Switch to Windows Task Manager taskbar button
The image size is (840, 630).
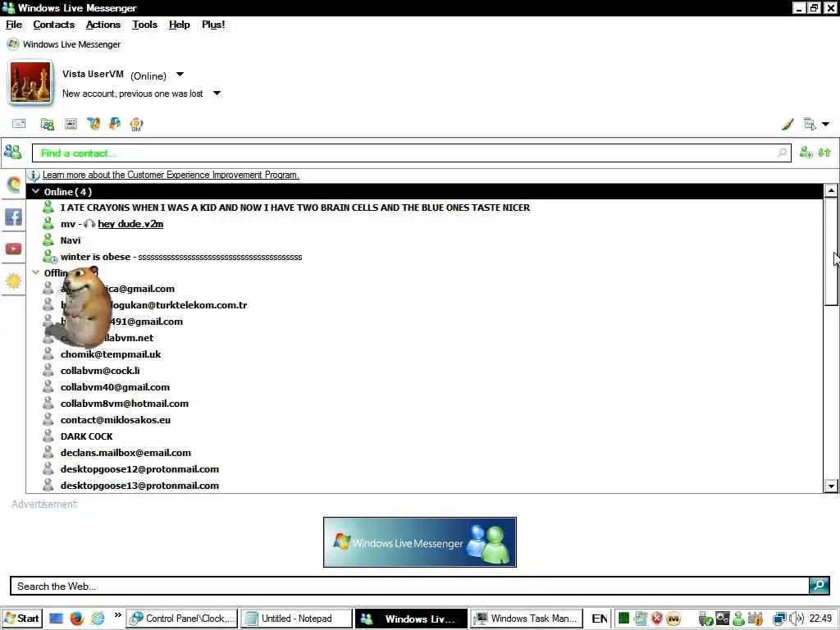526,619
